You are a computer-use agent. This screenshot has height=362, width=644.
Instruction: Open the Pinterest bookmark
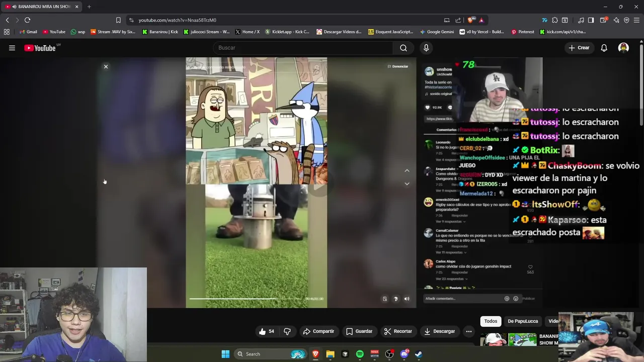coord(523,32)
